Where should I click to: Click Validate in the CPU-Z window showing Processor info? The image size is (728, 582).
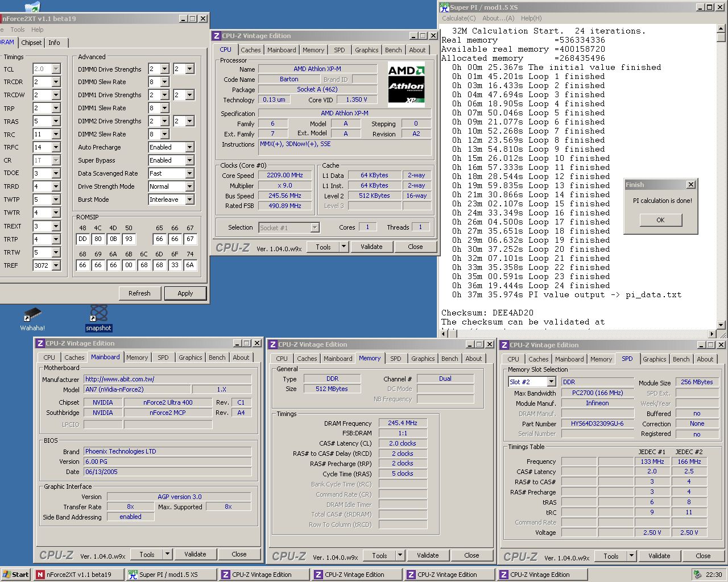[x=371, y=247]
